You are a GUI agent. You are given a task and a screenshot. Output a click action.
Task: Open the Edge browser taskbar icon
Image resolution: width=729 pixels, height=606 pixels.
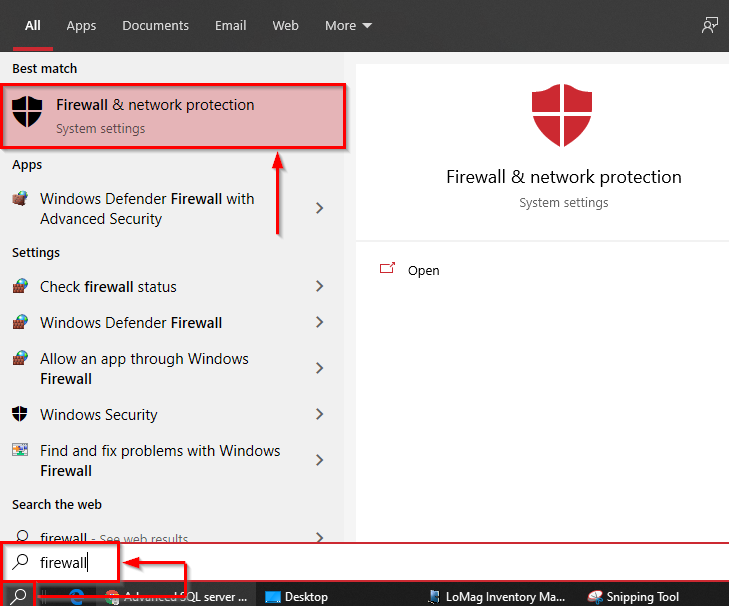pyautogui.click(x=76, y=597)
